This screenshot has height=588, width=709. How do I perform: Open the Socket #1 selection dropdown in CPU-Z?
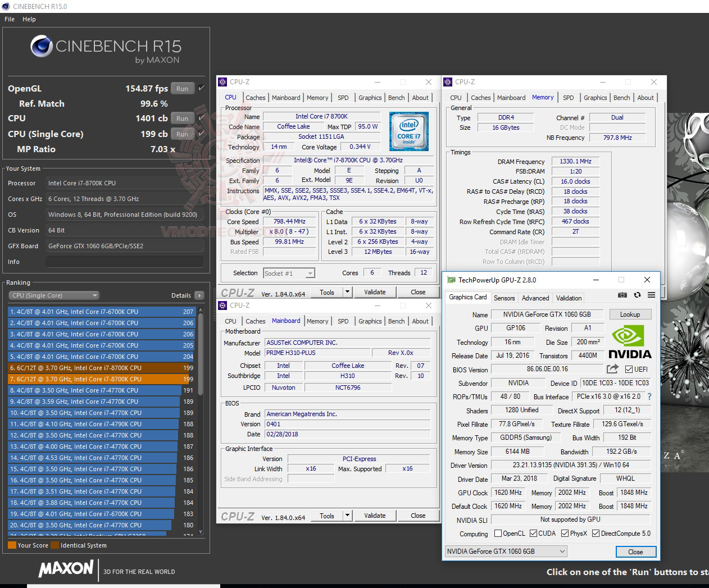(311, 273)
